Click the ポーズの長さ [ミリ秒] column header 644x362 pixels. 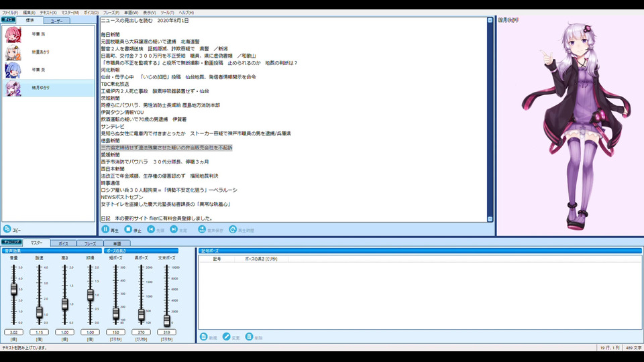(261, 259)
